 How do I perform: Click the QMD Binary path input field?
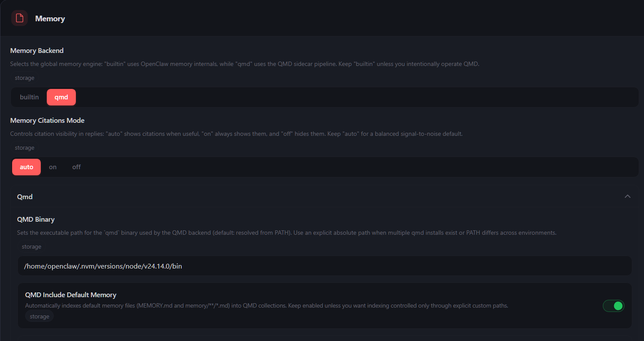coord(324,266)
